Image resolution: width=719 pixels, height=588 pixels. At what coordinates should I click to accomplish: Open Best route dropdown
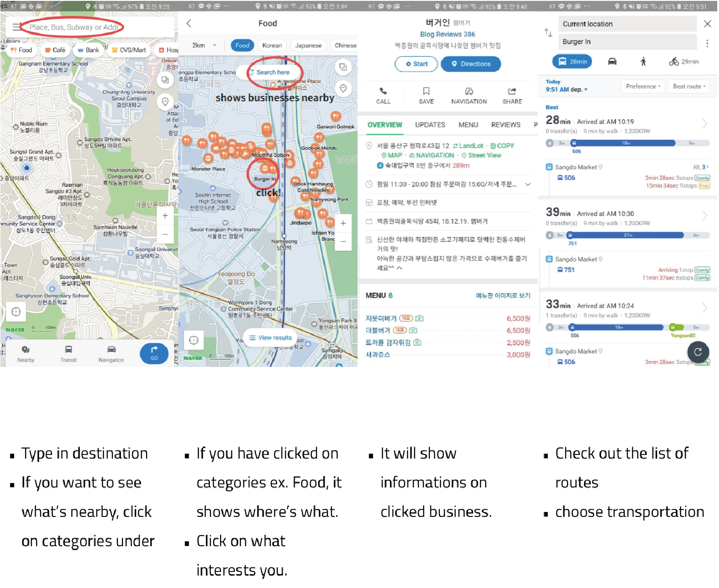(x=689, y=86)
